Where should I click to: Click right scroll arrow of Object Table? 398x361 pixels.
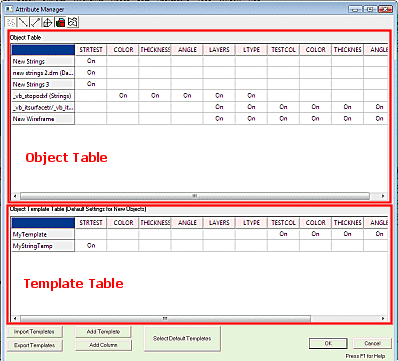pos(383,196)
